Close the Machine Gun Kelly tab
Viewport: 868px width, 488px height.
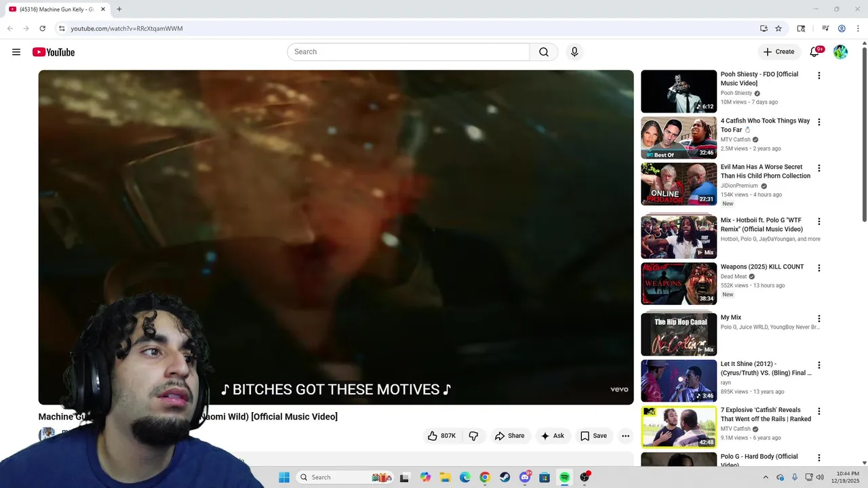pyautogui.click(x=103, y=9)
